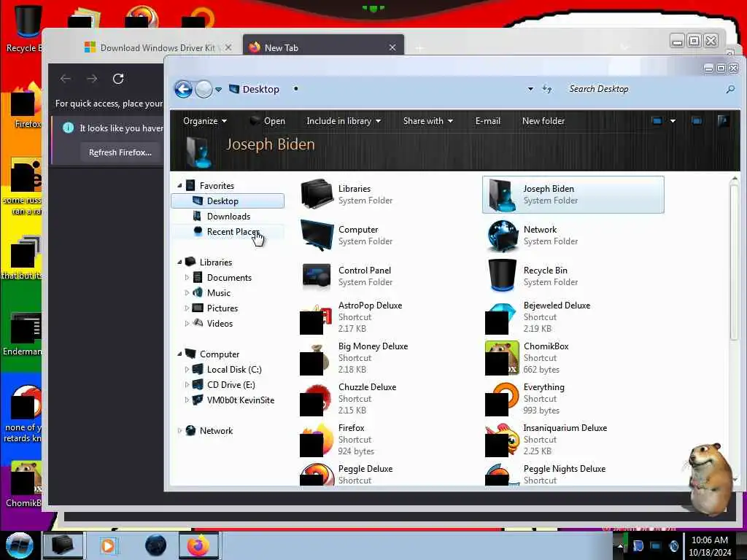Open the Organize menu
The width and height of the screenshot is (747, 560).
(205, 121)
